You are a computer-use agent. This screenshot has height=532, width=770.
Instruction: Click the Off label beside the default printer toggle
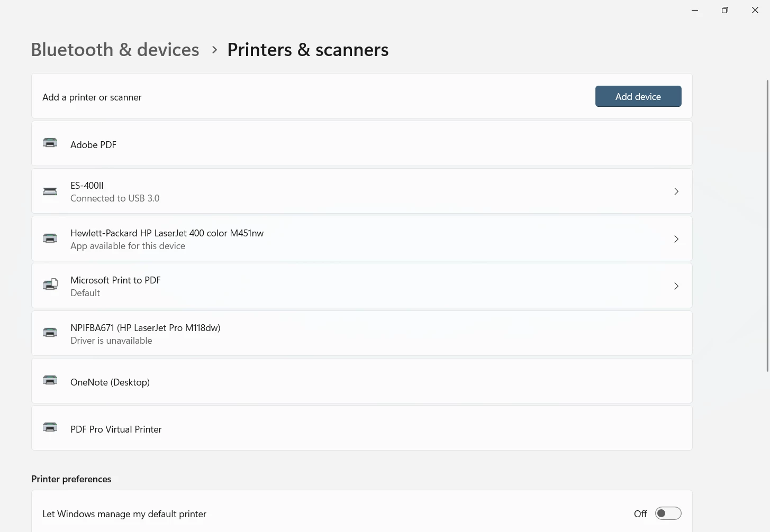640,514
